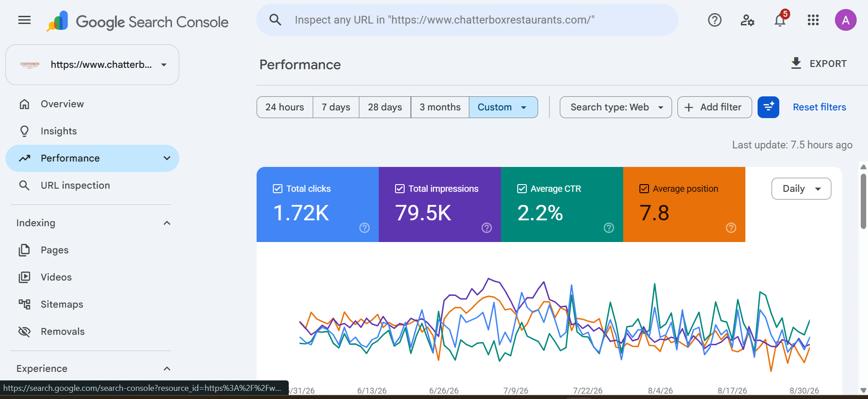
Task: Open the notifications bell
Action: pos(780,20)
